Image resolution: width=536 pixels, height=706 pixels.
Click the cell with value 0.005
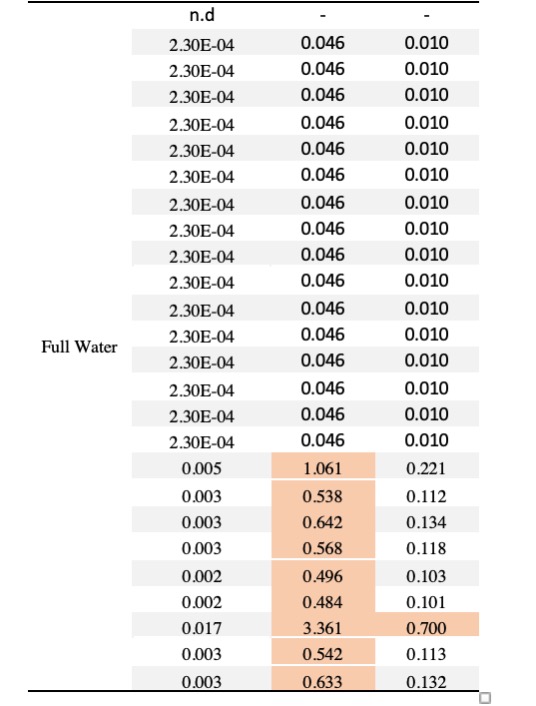[202, 466]
